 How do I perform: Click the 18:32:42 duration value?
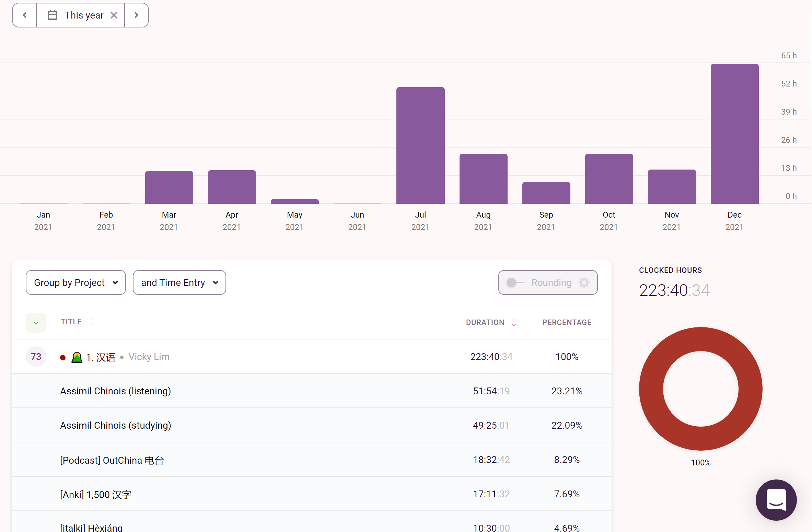[491, 460]
